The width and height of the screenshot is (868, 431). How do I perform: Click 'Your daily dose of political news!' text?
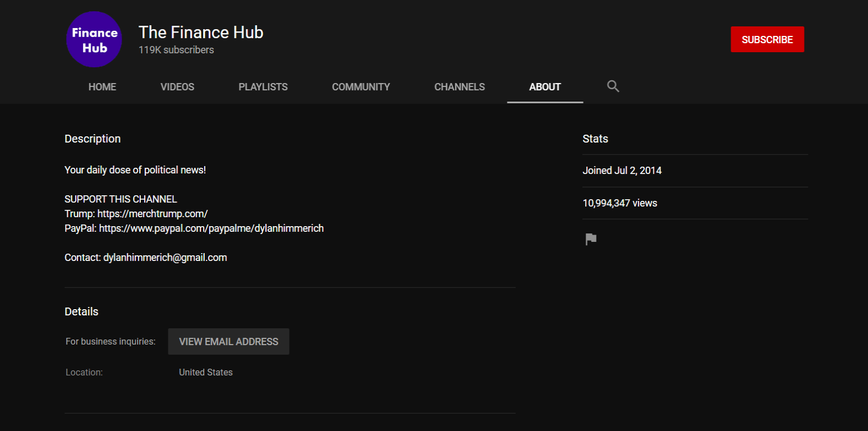pyautogui.click(x=135, y=170)
